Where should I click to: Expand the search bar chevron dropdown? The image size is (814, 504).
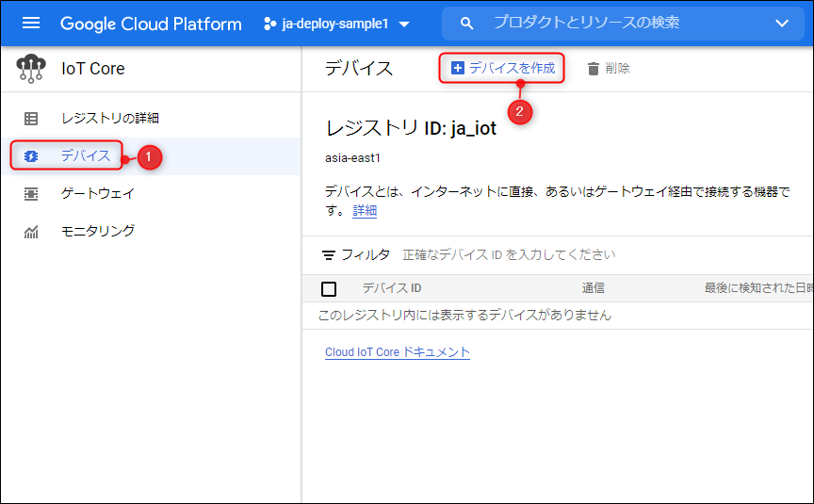click(782, 24)
